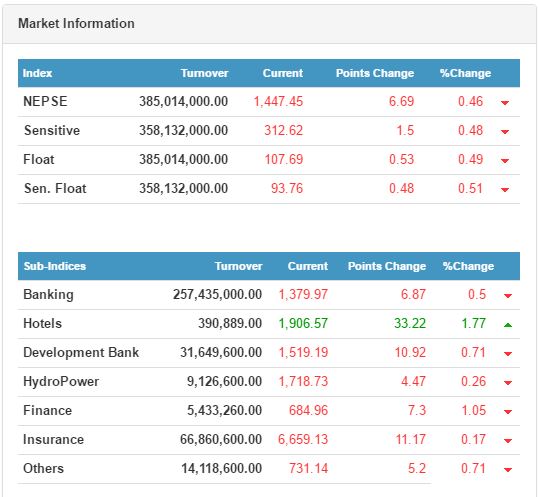
Task: Click Insurance turnover 66,860,600.00
Action: click(x=221, y=440)
